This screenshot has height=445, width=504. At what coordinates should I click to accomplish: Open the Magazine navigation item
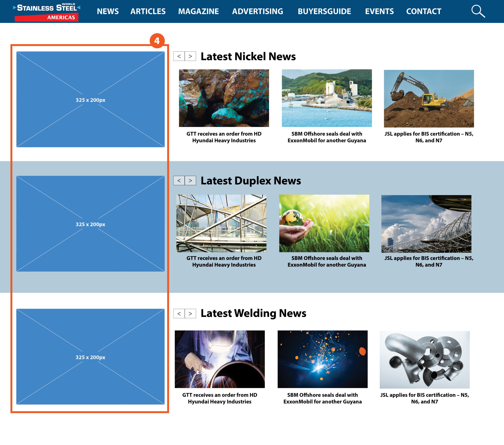198,11
